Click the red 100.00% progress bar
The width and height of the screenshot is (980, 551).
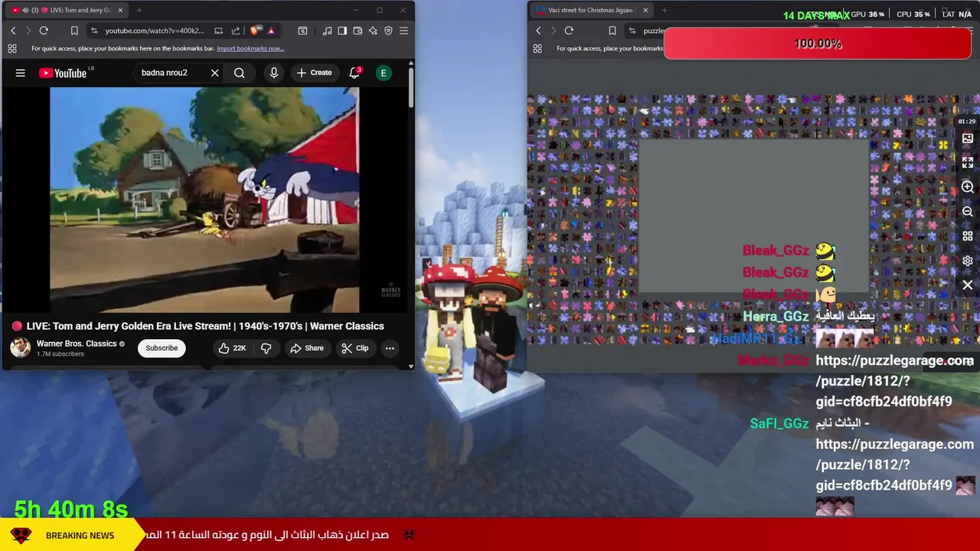point(818,44)
